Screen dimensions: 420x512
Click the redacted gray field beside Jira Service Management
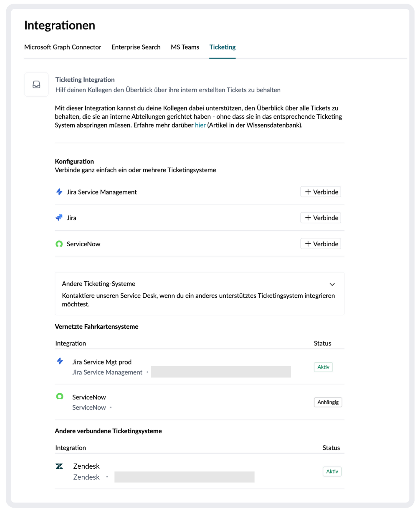[221, 372]
